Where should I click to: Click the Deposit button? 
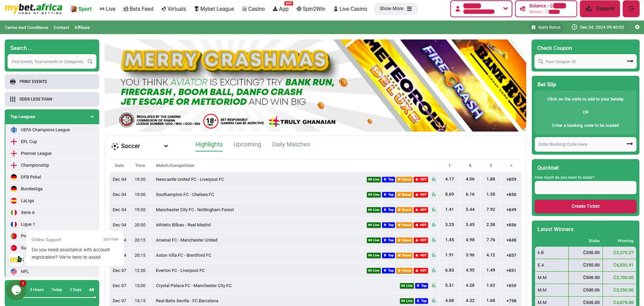tap(600, 9)
